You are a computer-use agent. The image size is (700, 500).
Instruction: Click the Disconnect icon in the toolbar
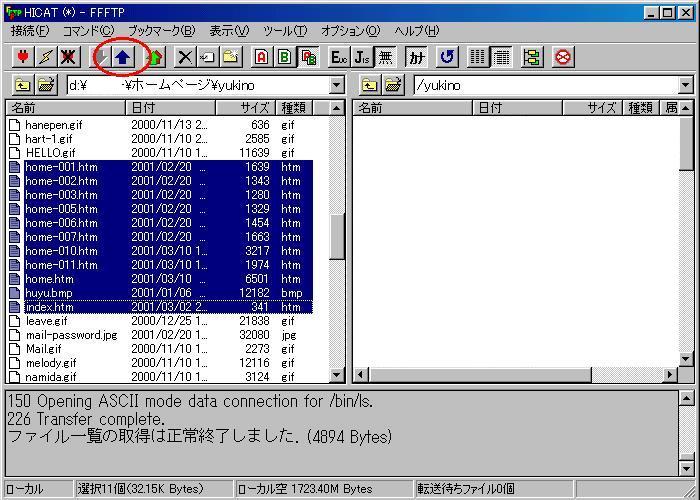[x=69, y=57]
